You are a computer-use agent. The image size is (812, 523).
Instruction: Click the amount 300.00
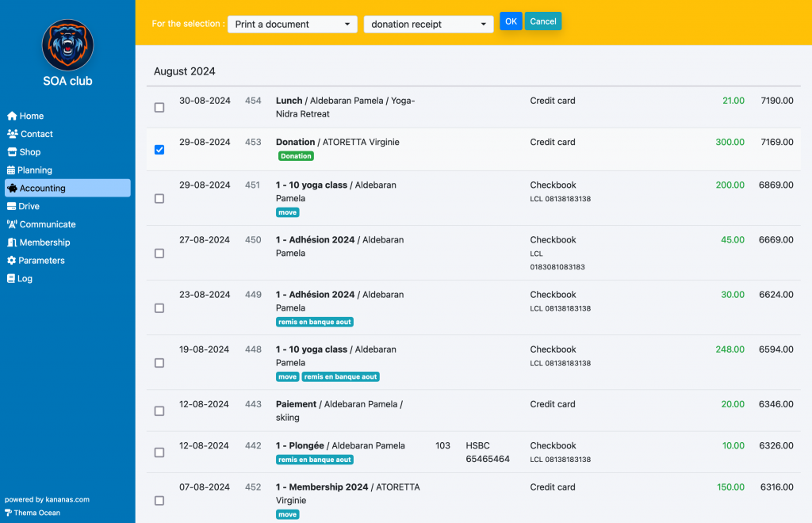coord(730,143)
